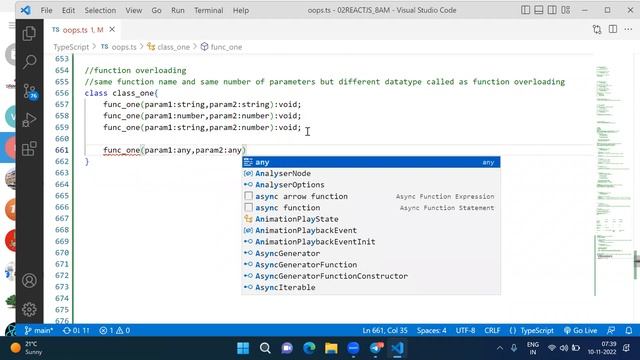
Task: Open taskbar clock 07:39 date
Action: click(602, 348)
